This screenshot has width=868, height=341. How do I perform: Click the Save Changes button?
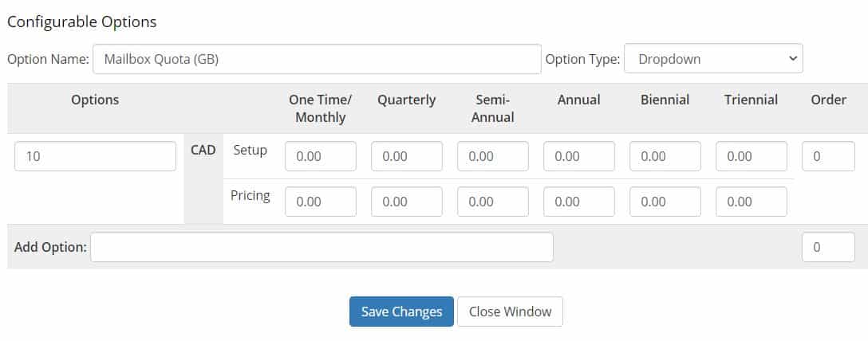(x=401, y=312)
